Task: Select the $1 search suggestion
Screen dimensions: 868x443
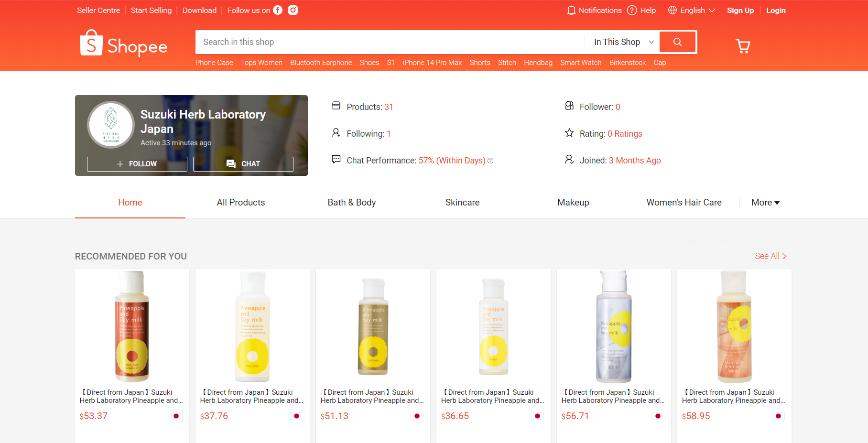Action: click(x=391, y=63)
